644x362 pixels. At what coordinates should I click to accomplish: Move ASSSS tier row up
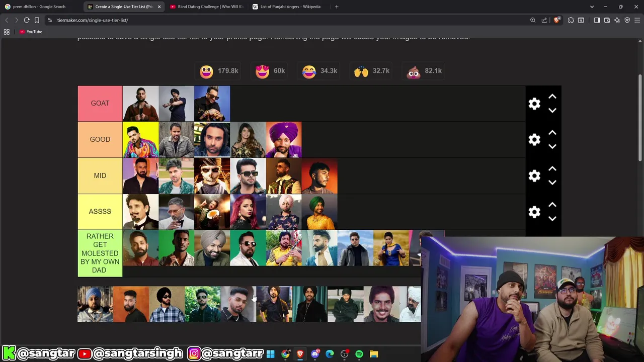coord(552,205)
